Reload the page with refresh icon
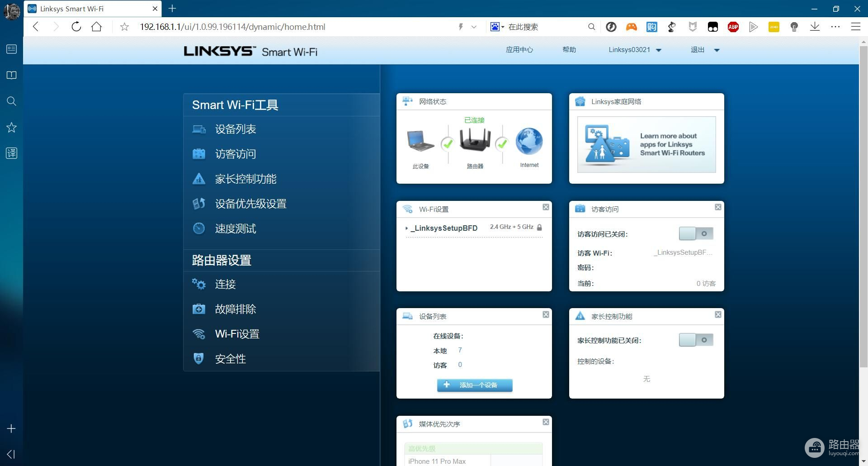This screenshot has width=868, height=466. [x=76, y=27]
